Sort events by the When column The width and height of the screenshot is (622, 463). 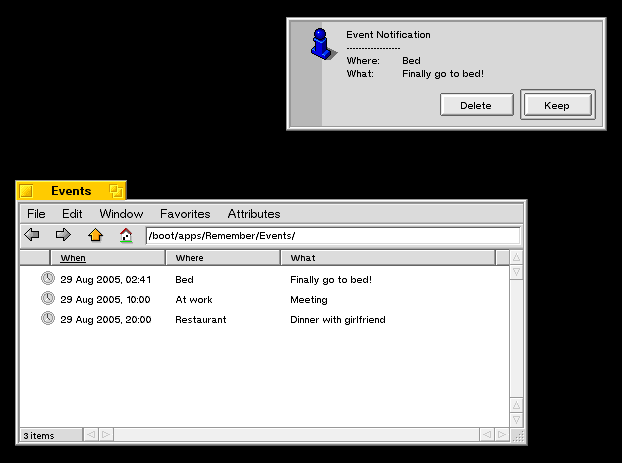coord(73,258)
